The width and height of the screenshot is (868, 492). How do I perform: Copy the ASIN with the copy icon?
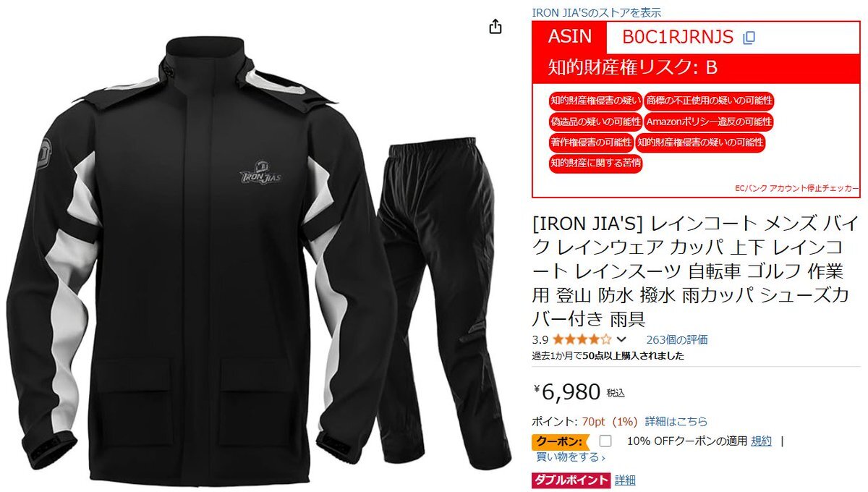pos(749,37)
